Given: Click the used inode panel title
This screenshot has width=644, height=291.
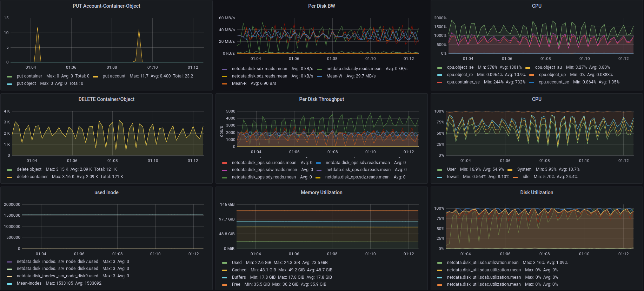Looking at the screenshot, I should 106,192.
